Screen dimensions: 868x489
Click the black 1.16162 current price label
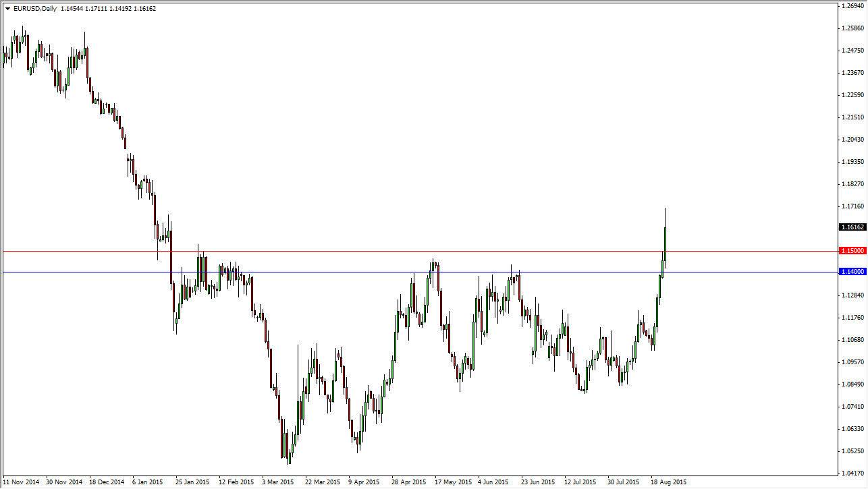(x=852, y=227)
